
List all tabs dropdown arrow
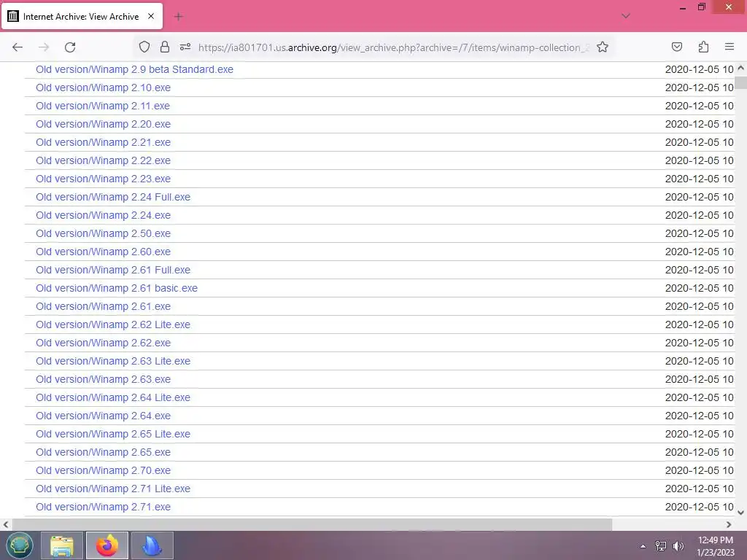point(626,16)
